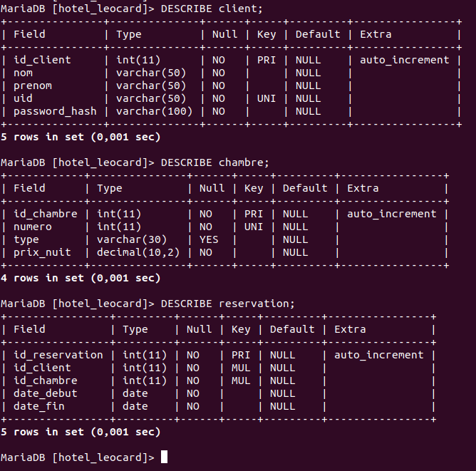
Task: Click the 'numero' field name
Action: [x=33, y=227]
